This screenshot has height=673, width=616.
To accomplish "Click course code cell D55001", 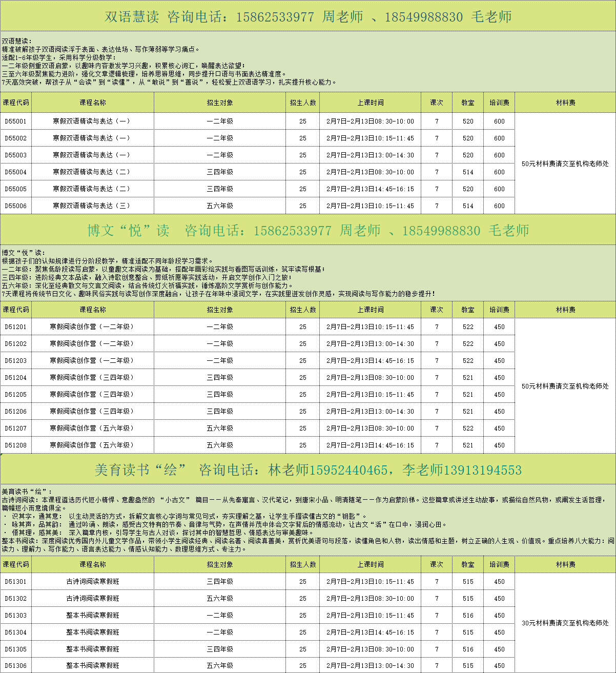I will [15, 121].
